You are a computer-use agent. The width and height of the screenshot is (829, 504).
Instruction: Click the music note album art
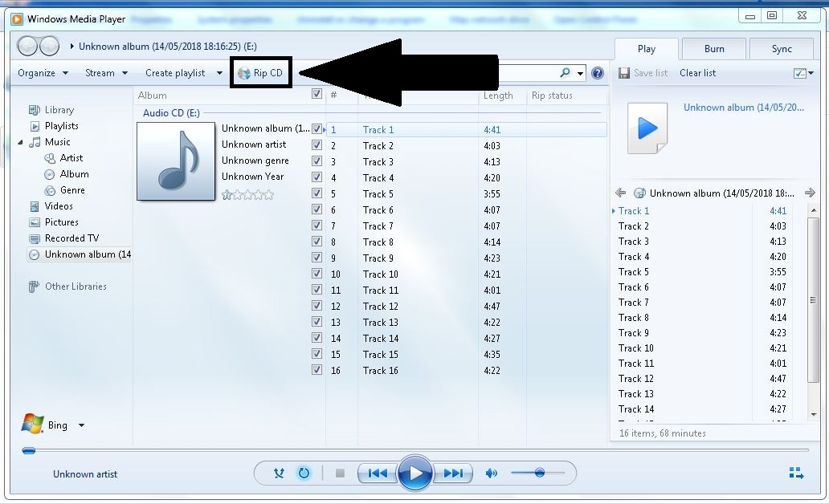(x=176, y=161)
